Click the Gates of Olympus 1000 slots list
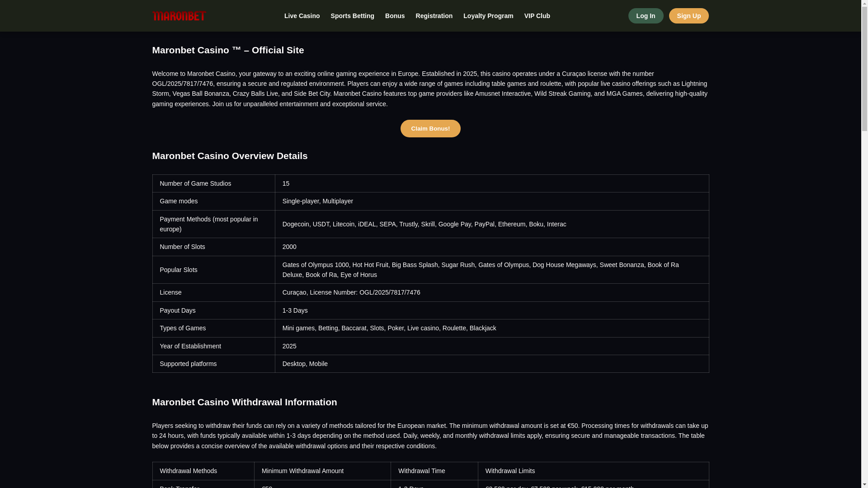This screenshot has width=868, height=488. pos(492,270)
